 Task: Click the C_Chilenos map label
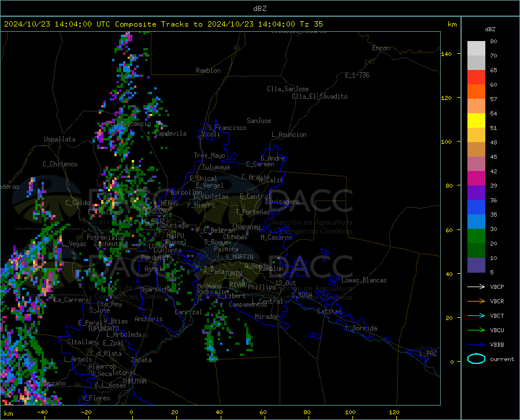(60, 164)
